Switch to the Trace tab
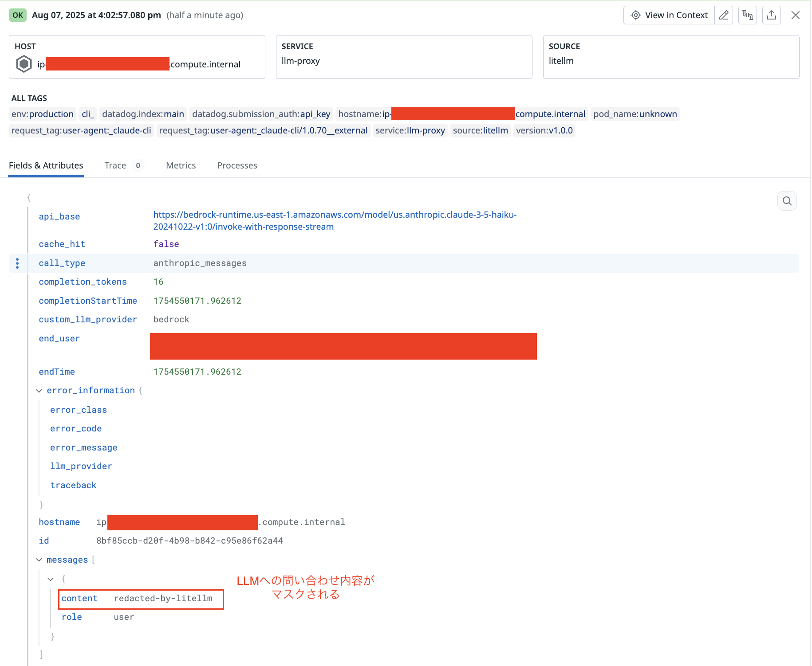Image resolution: width=812 pixels, height=666 pixels. pyautogui.click(x=115, y=165)
